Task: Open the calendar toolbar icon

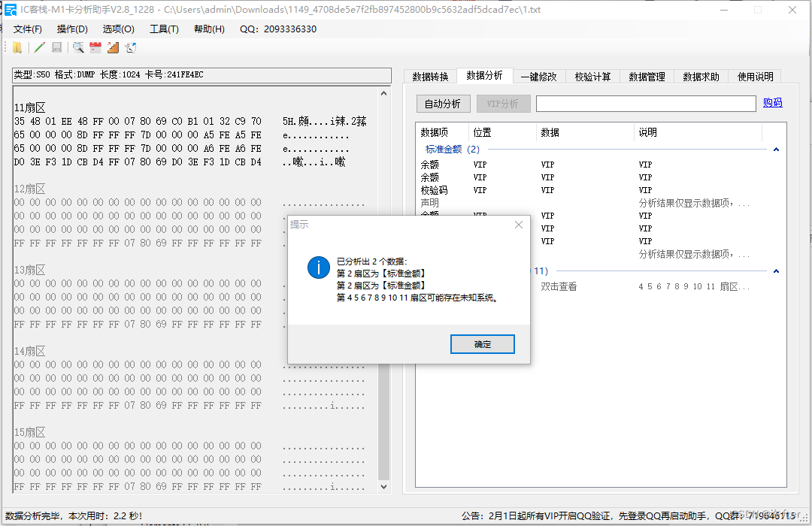Action: pyautogui.click(x=95, y=47)
